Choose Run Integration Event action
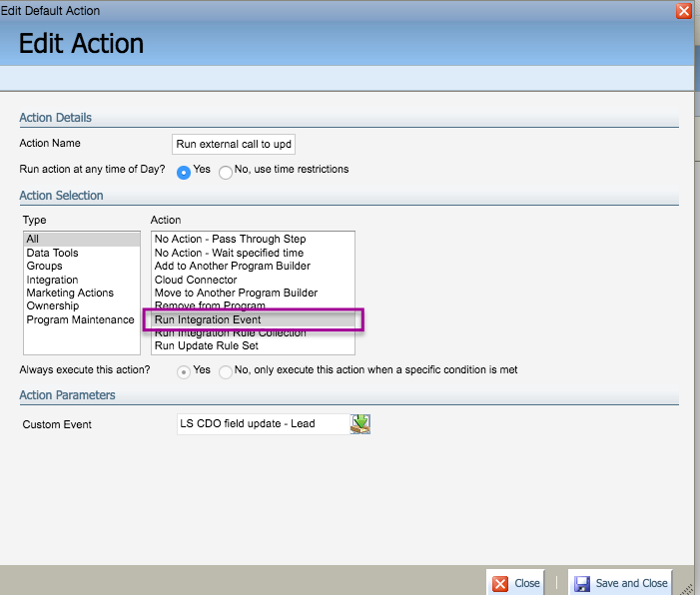Image resolution: width=700 pixels, height=595 pixels. click(253, 319)
